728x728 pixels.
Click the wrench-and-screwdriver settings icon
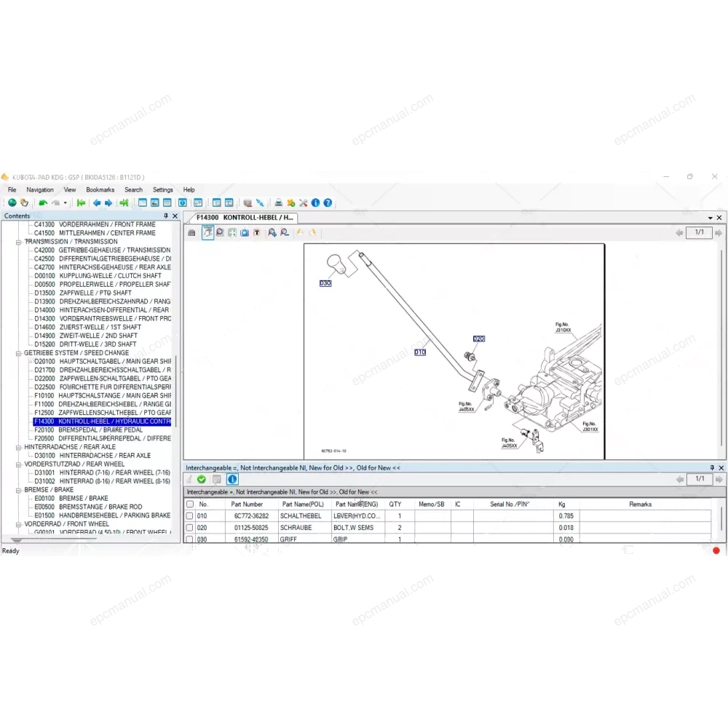coord(303,203)
